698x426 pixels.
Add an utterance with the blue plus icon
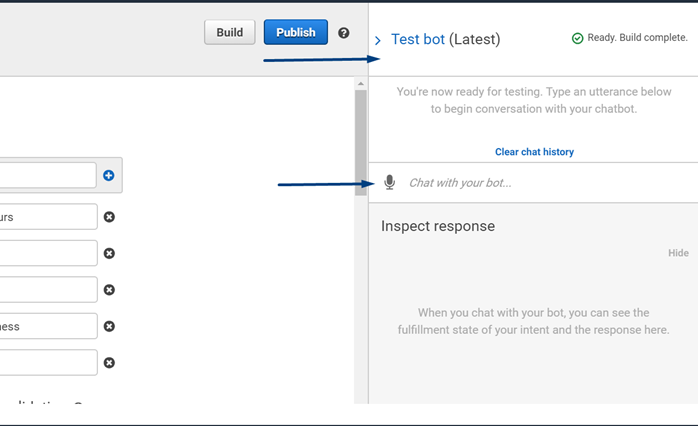pos(109,176)
